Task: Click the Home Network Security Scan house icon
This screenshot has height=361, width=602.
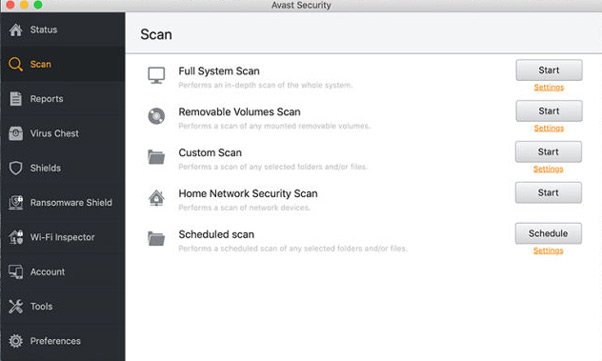Action: 156,198
